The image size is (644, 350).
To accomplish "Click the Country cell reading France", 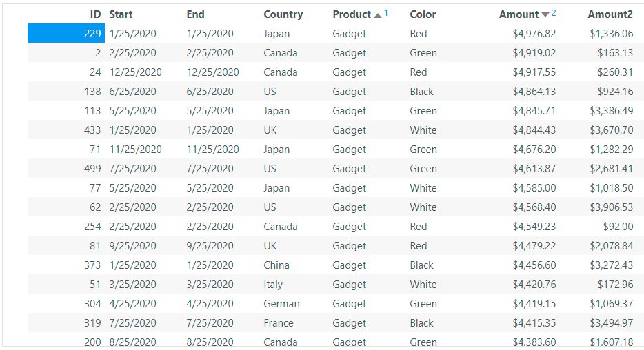I will [279, 323].
